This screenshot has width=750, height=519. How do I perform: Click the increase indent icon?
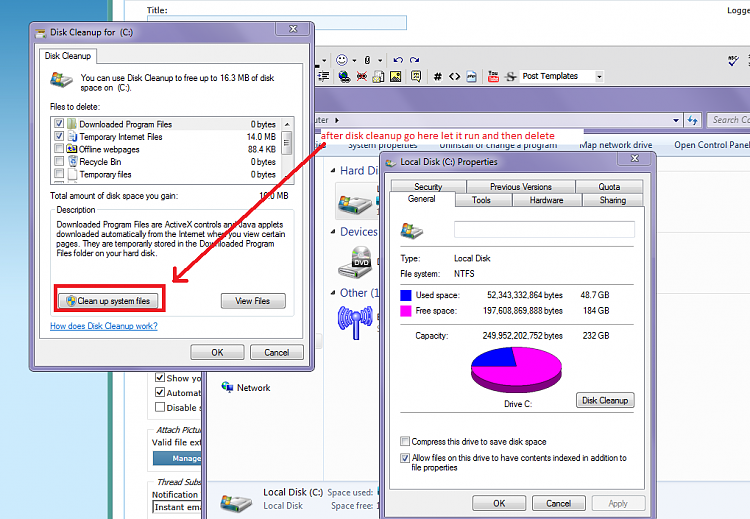324,76
